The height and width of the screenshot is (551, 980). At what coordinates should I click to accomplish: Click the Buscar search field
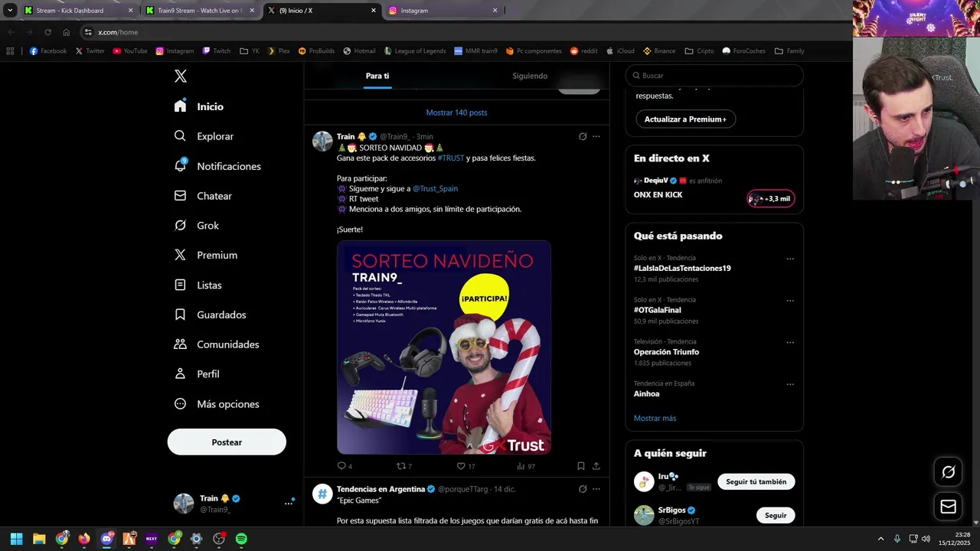(x=714, y=76)
